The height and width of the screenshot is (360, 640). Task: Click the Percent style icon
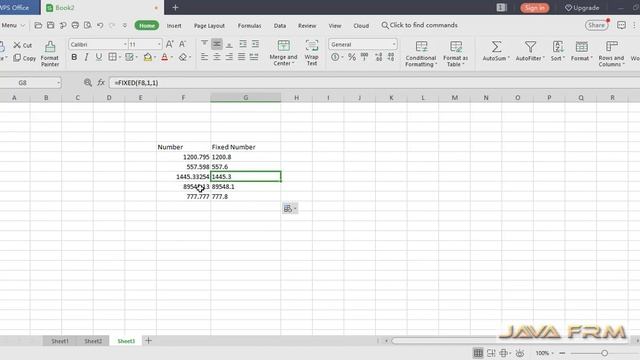[x=352, y=57]
